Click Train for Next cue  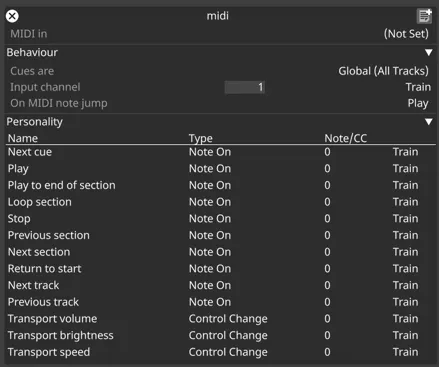point(405,152)
